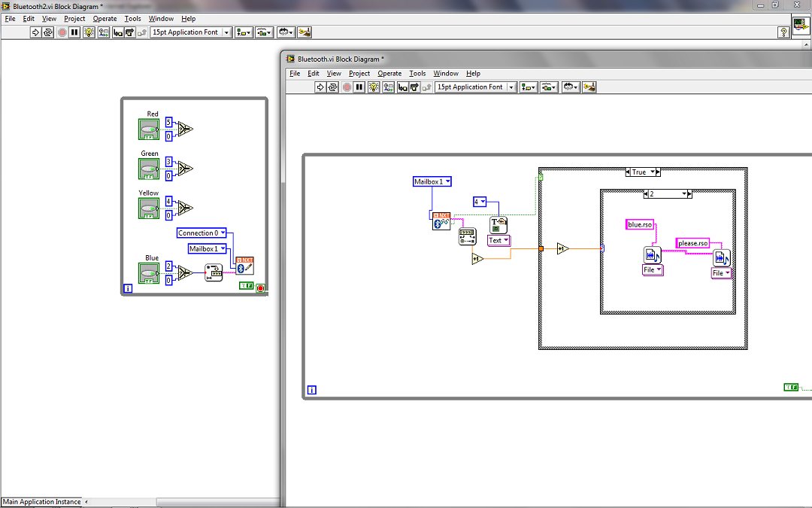The image size is (812, 508).
Task: Run the Bluetooth2.vi with the Run arrow
Action: pyautogui.click(x=35, y=32)
